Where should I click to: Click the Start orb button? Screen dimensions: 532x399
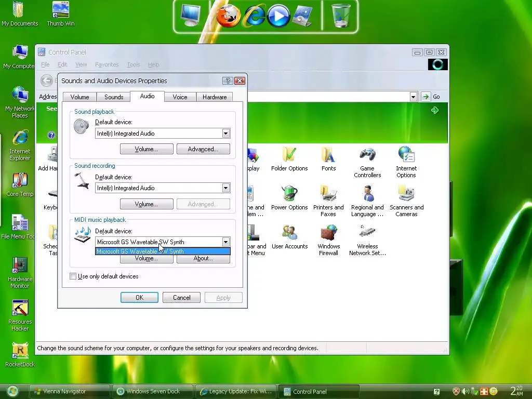coord(12,392)
